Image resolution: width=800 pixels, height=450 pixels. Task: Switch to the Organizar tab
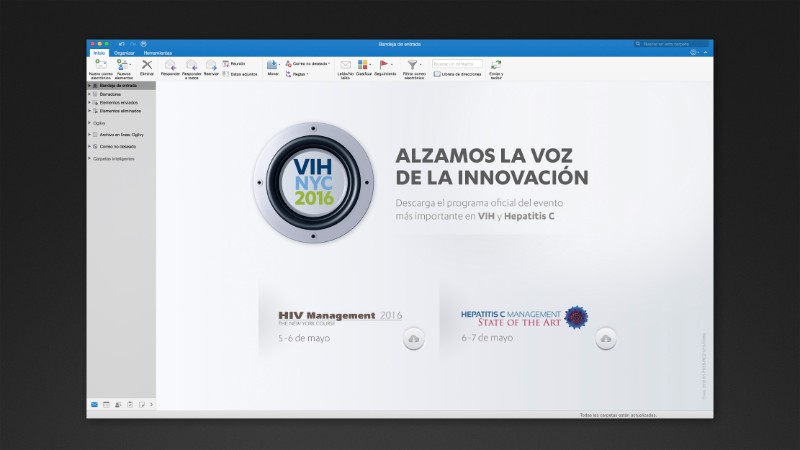coord(124,53)
